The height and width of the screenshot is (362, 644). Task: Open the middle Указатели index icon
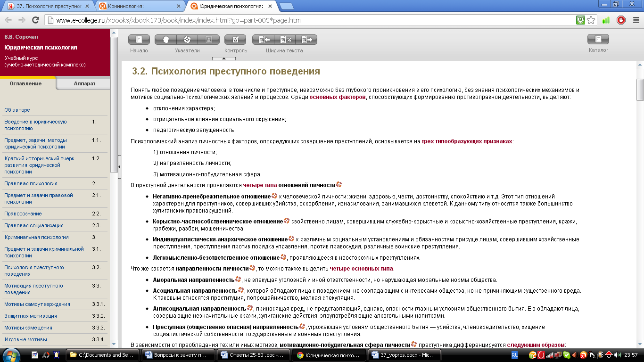(187, 40)
